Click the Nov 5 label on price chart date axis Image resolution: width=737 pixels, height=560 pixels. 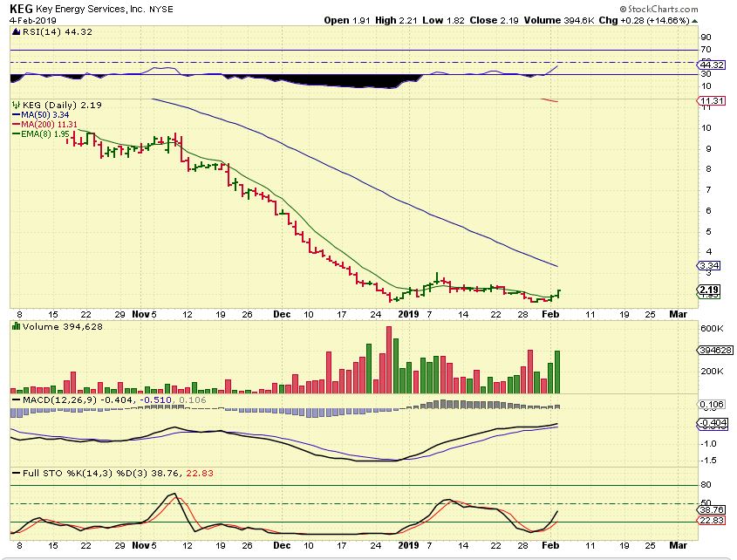(x=144, y=314)
